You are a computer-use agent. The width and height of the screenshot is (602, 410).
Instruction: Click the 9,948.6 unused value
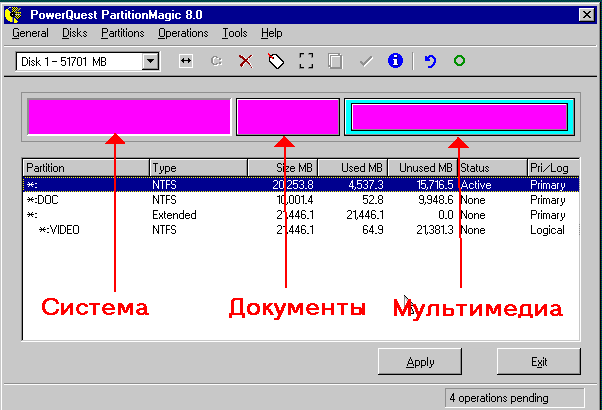[x=436, y=200]
